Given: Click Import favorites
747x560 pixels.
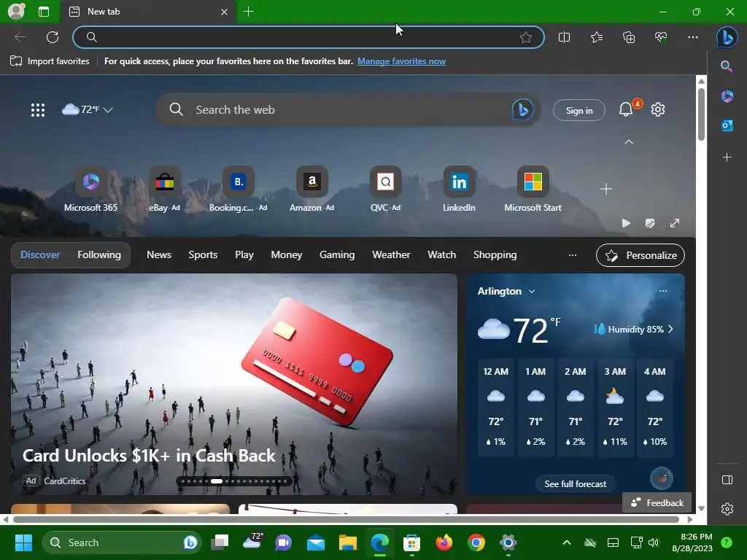Looking at the screenshot, I should tap(50, 61).
